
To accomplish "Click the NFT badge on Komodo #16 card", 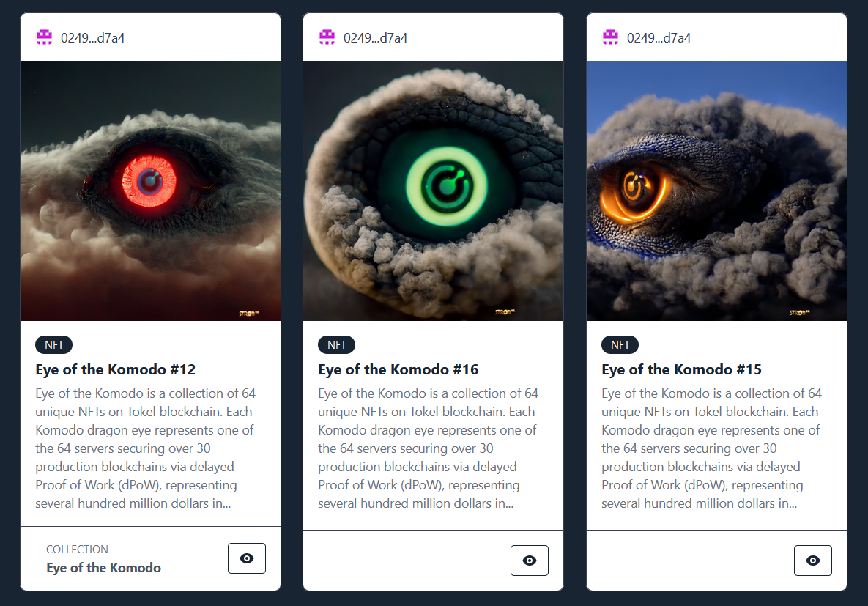I will click(x=336, y=344).
